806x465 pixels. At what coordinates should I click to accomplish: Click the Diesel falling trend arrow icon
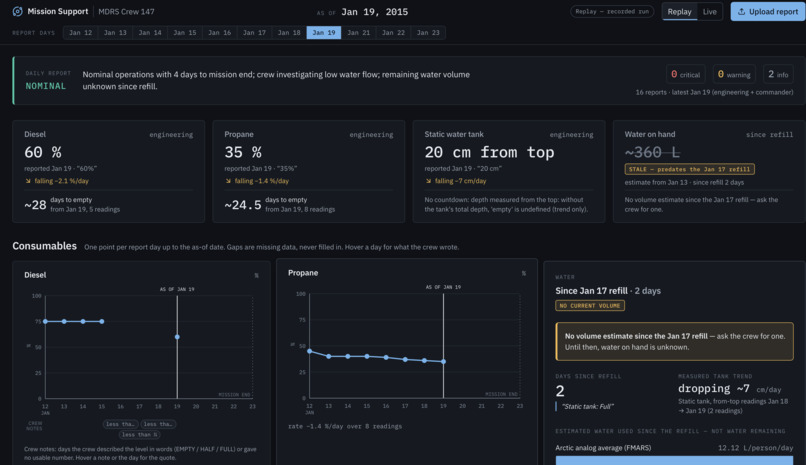(x=28, y=181)
